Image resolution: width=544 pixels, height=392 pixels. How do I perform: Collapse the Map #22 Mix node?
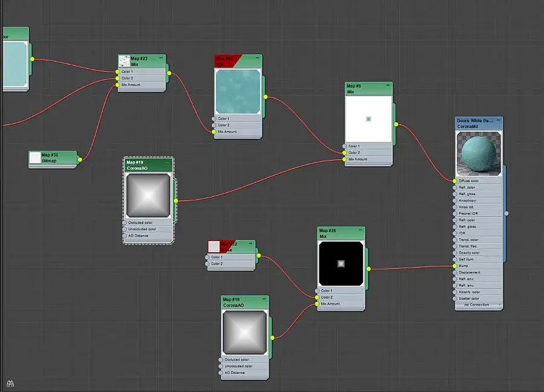[257, 58]
